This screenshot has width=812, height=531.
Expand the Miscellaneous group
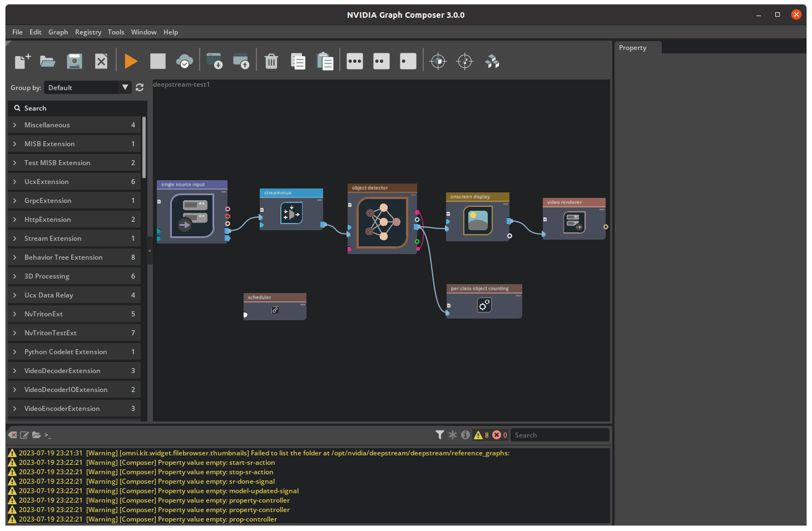tap(75, 125)
